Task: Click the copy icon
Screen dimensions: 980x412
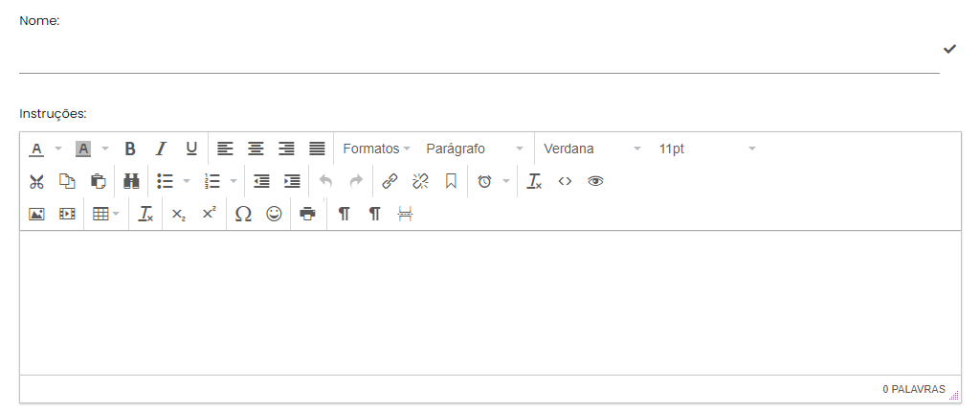Action: click(67, 182)
